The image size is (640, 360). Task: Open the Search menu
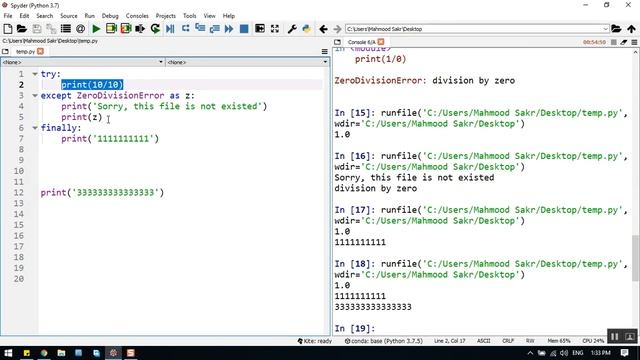click(x=44, y=16)
